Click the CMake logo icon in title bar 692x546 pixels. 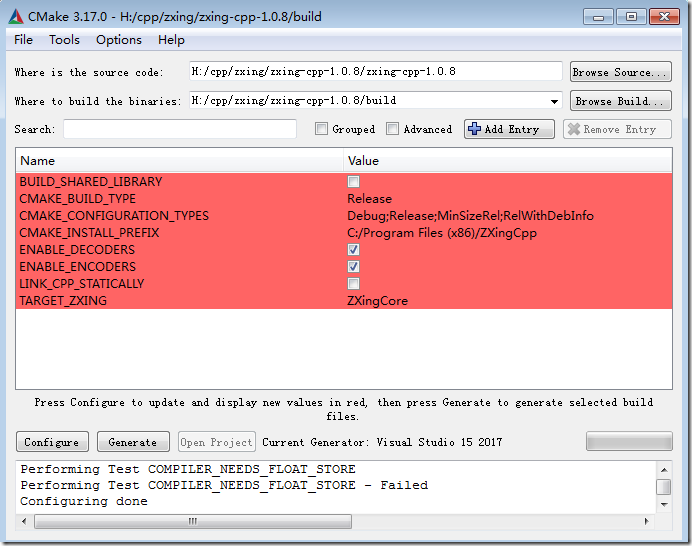pyautogui.click(x=15, y=17)
